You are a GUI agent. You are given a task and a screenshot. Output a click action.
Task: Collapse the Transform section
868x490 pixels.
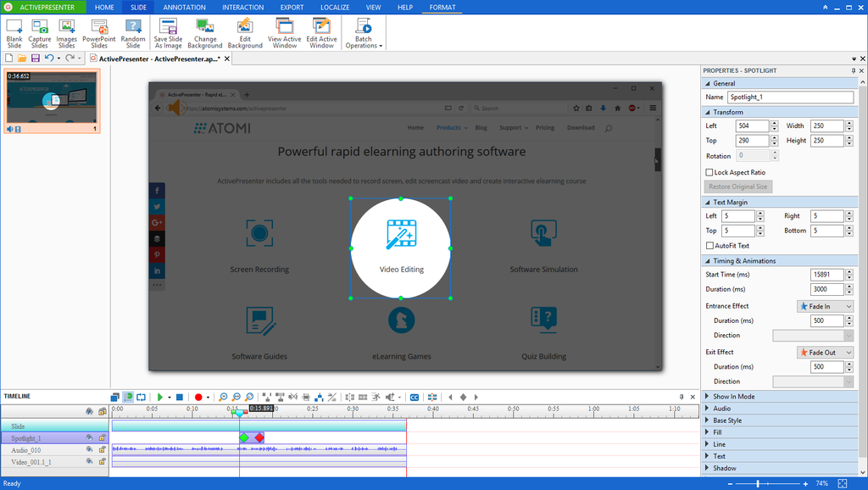coord(708,113)
